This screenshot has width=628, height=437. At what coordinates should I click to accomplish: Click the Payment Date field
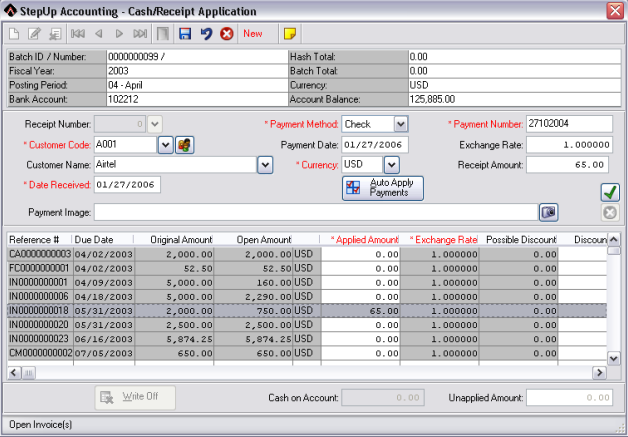pos(375,145)
